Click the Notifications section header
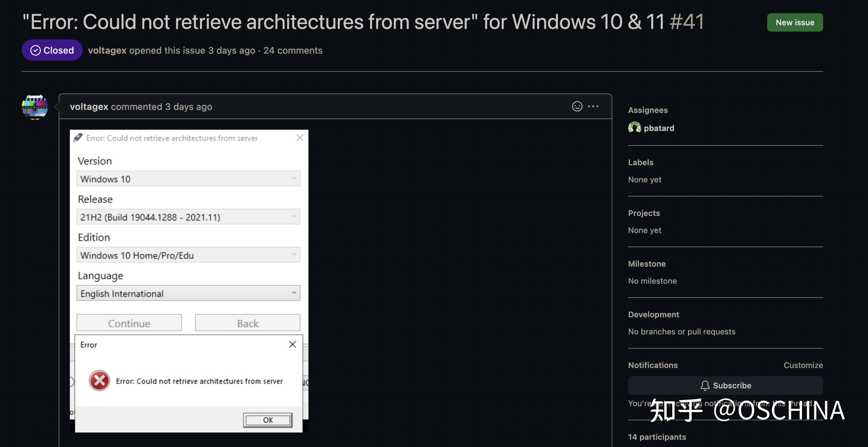 click(x=652, y=365)
